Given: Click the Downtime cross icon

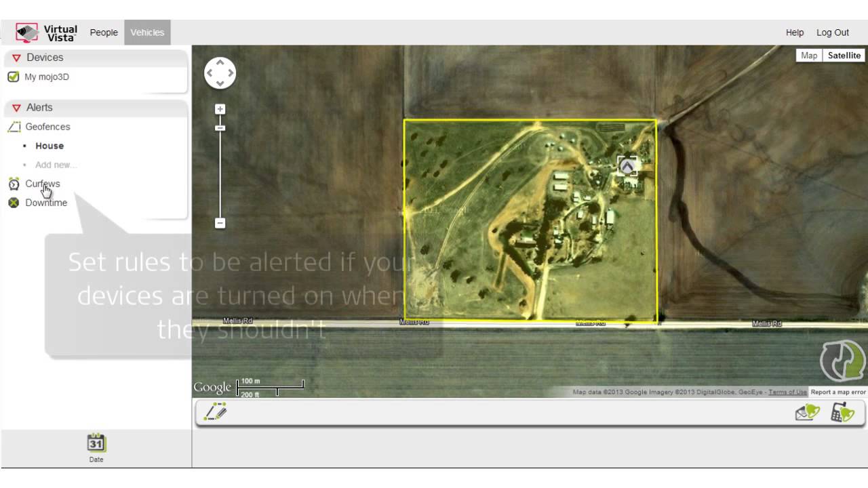Looking at the screenshot, I should click(14, 203).
